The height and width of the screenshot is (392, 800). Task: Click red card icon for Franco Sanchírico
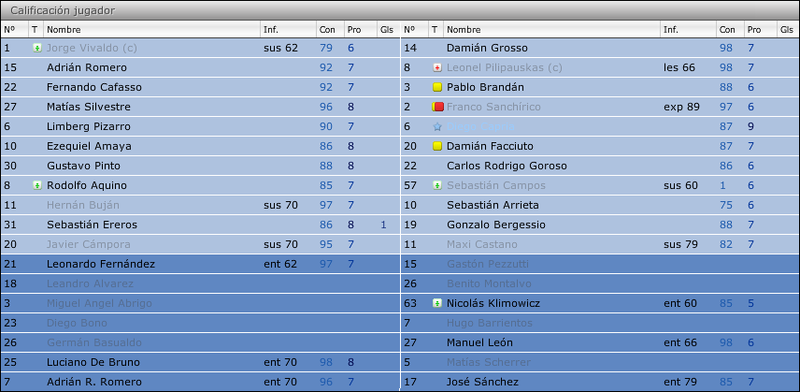tap(437, 107)
